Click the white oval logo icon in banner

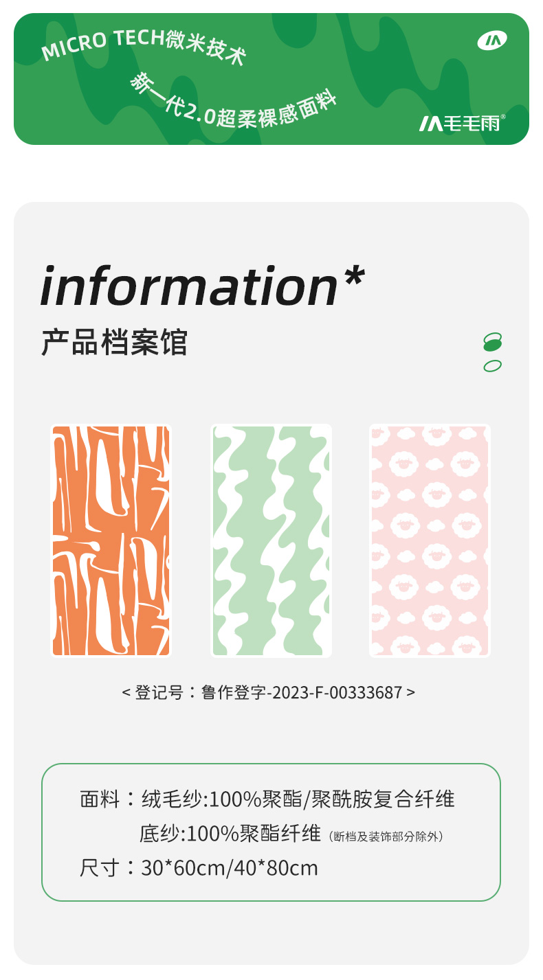click(x=491, y=41)
